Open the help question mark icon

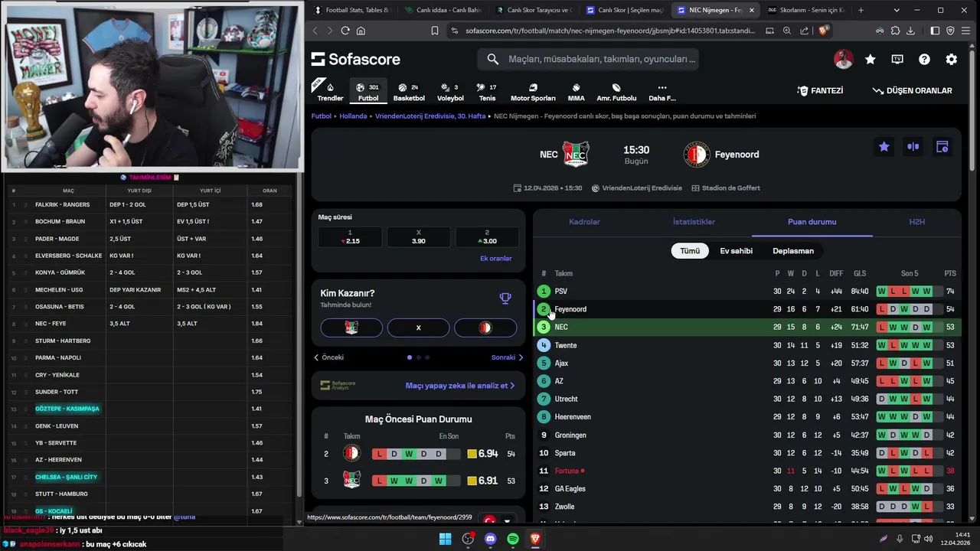(924, 59)
